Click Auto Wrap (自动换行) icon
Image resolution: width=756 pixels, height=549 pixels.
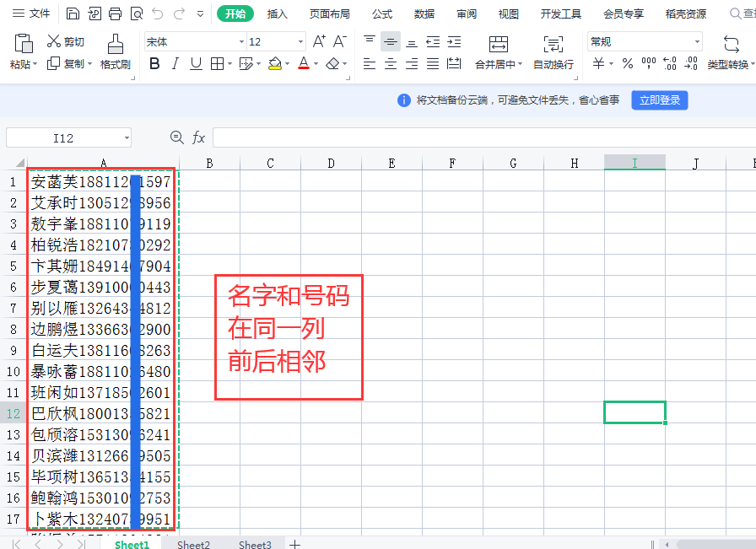tap(553, 44)
